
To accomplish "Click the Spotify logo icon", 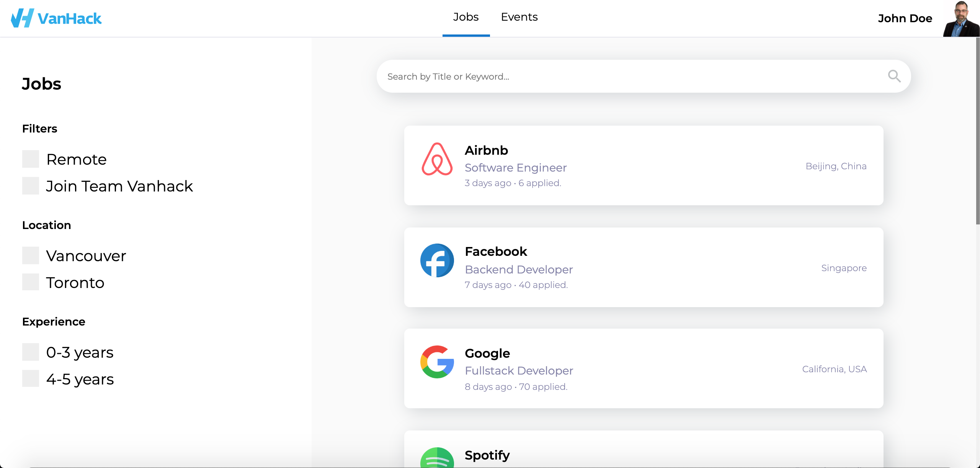I will (437, 459).
